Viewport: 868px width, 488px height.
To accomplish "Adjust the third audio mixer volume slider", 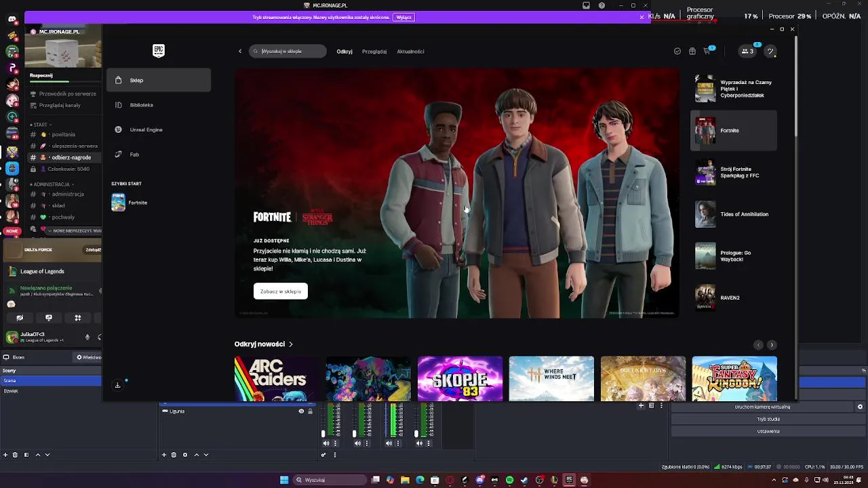I will click(386, 421).
